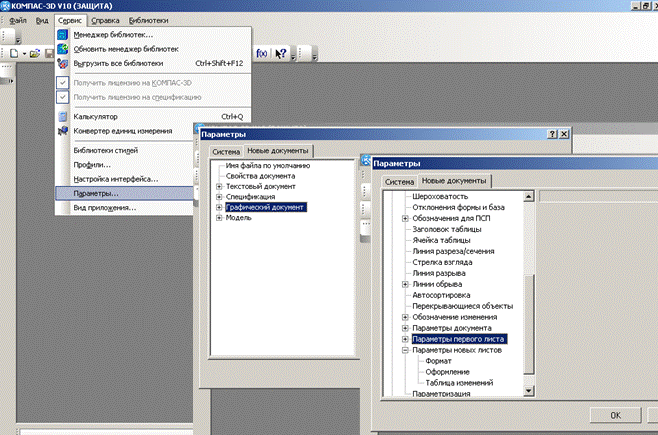Open toolbar options arrow beside help pointer
This screenshot has height=435, width=658.
click(293, 56)
